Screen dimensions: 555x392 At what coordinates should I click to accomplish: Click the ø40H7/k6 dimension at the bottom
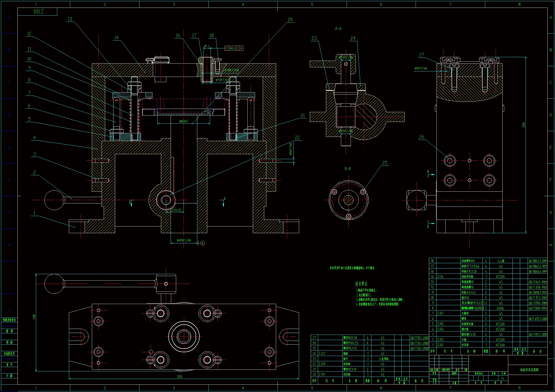[x=184, y=240]
